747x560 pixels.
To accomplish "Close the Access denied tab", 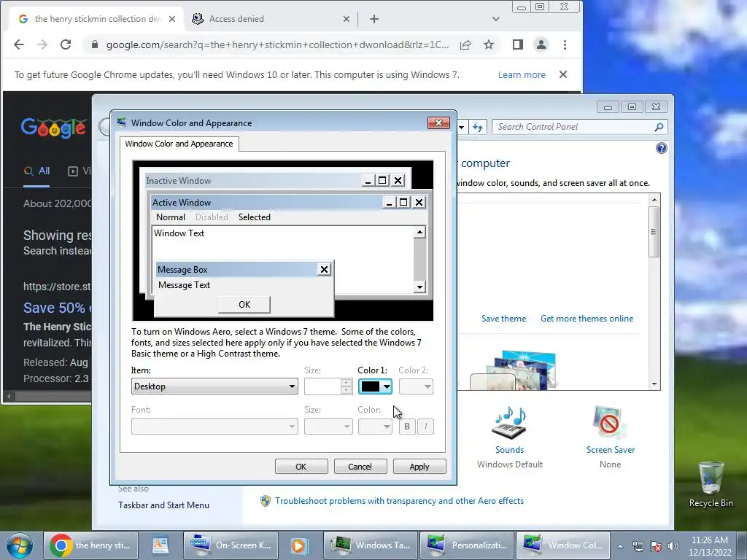I will [x=347, y=19].
